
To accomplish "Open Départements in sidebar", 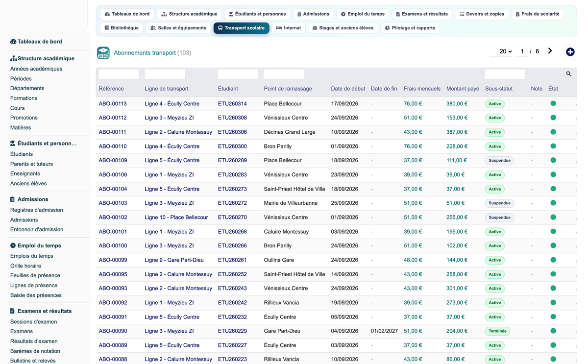I will click(27, 89).
